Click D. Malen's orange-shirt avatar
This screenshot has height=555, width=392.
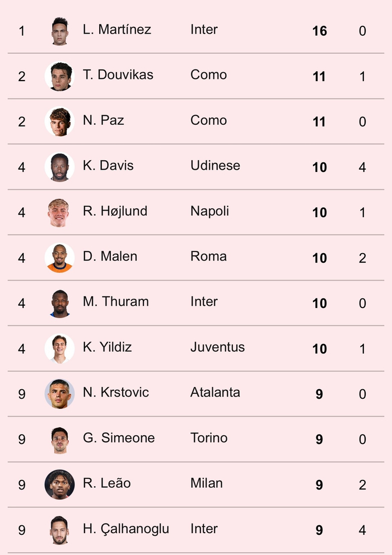59,258
